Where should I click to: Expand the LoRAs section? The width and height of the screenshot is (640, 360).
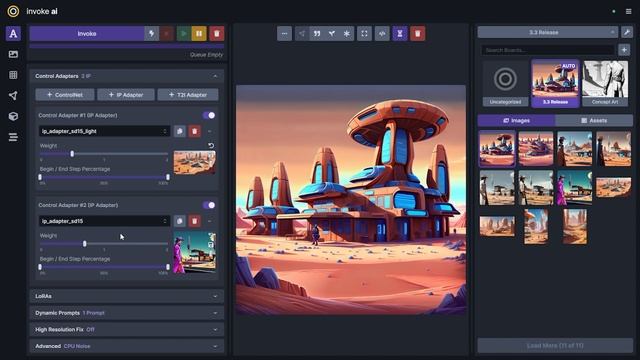(x=127, y=296)
